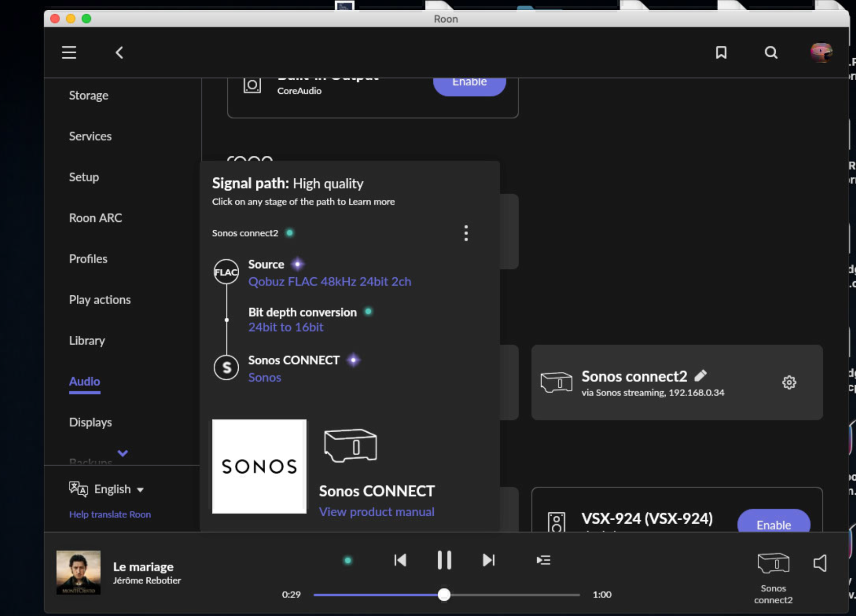Click the Bit depth conversion stage label
This screenshot has height=616, width=856.
tap(302, 312)
